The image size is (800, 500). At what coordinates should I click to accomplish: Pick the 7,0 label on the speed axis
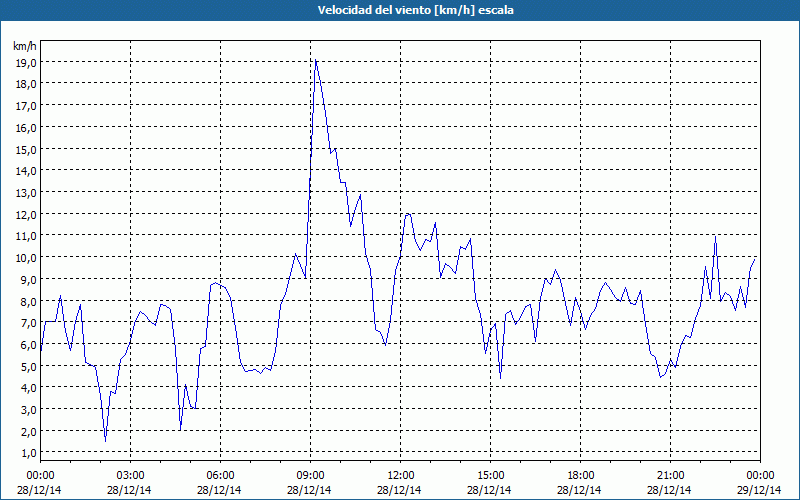click(29, 322)
